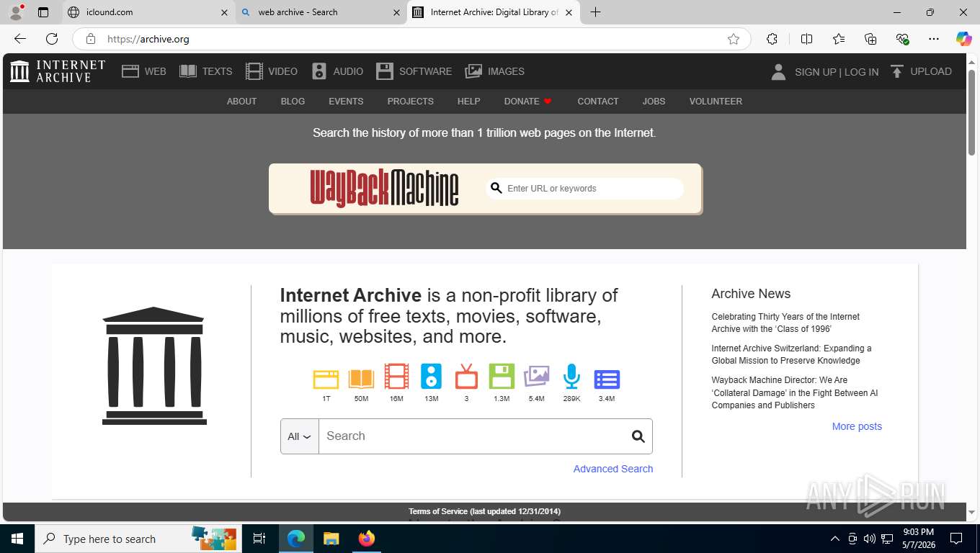Click the TV icon labeled 3
Viewport: 980px width, 553px height.
tap(466, 377)
